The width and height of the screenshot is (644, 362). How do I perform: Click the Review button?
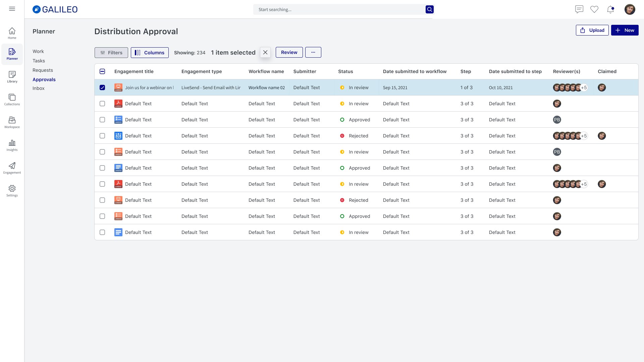coord(289,52)
